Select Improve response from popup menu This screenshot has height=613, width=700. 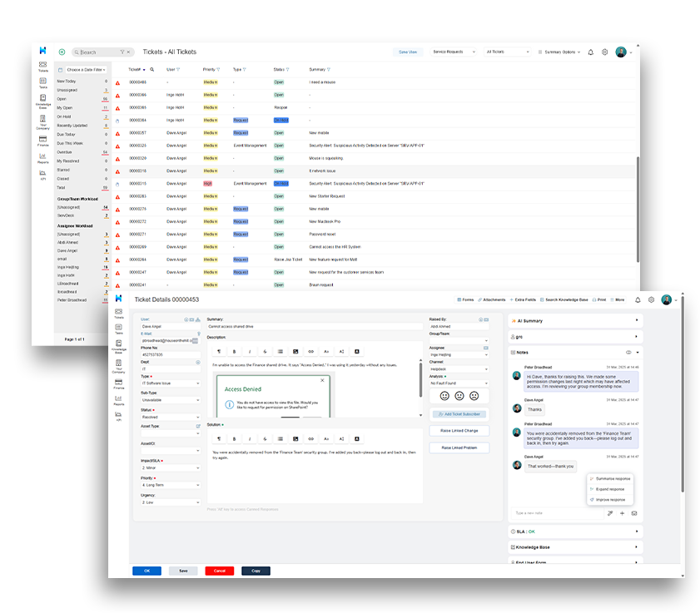pyautogui.click(x=610, y=500)
